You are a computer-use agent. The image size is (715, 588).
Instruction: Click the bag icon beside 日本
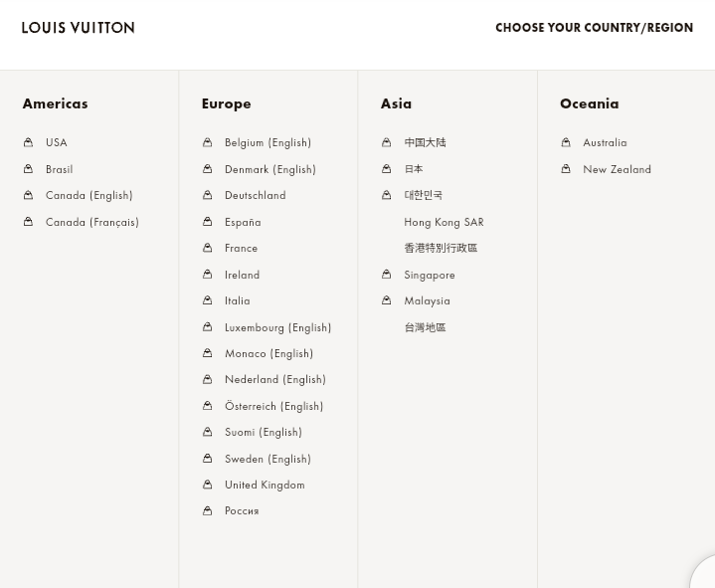click(386, 169)
